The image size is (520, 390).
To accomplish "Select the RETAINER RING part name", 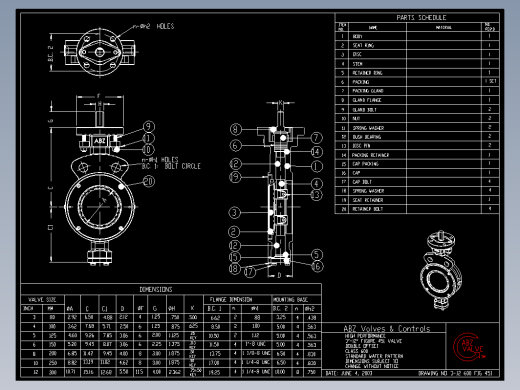I will 367,73.
